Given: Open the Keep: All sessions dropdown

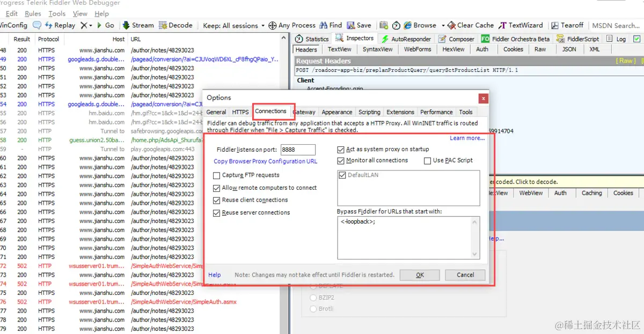Looking at the screenshot, I should coord(234,25).
